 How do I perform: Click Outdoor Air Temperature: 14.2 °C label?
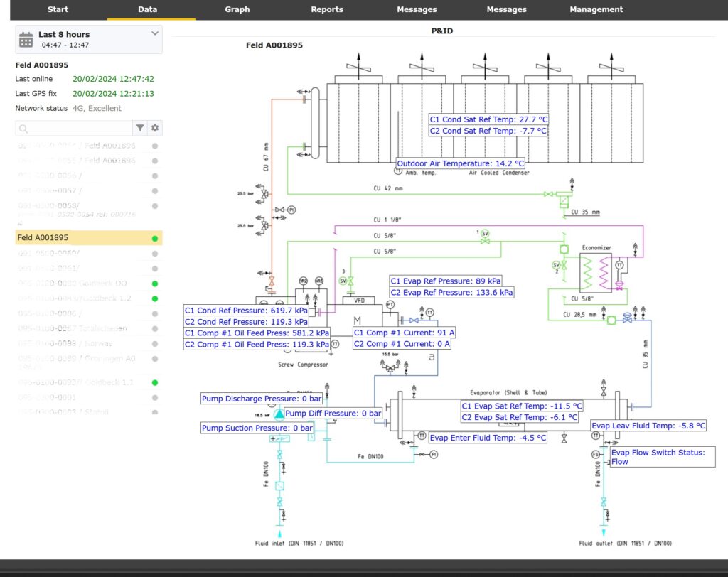(460, 163)
